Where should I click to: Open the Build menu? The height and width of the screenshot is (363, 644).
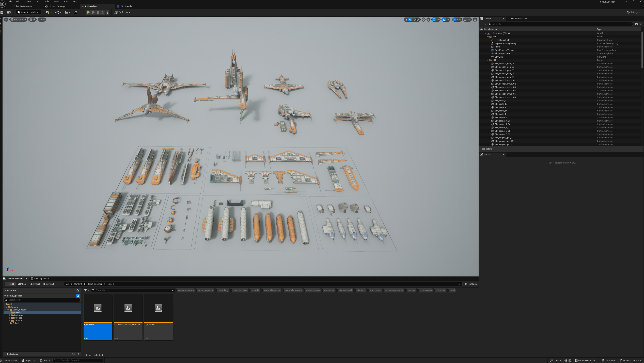click(x=47, y=2)
